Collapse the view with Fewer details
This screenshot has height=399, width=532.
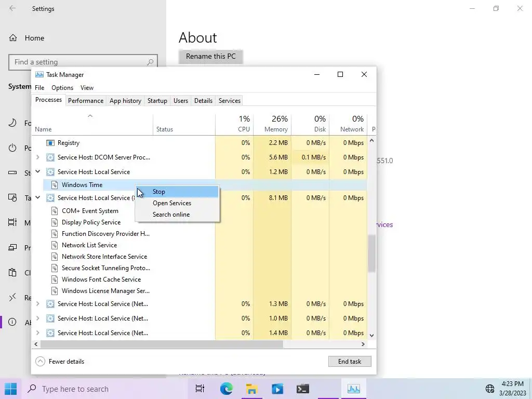click(x=60, y=362)
